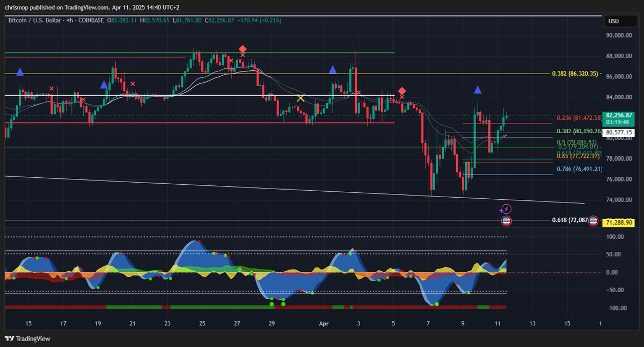Viewport: 644px width, 347px height.
Task: Click the US flag icon below the lightning icon
Action: point(506,220)
